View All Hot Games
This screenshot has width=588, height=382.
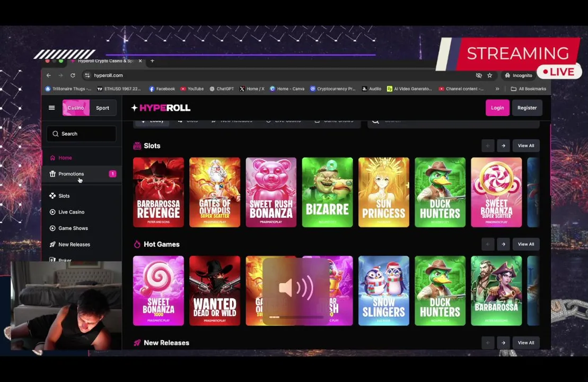(526, 244)
